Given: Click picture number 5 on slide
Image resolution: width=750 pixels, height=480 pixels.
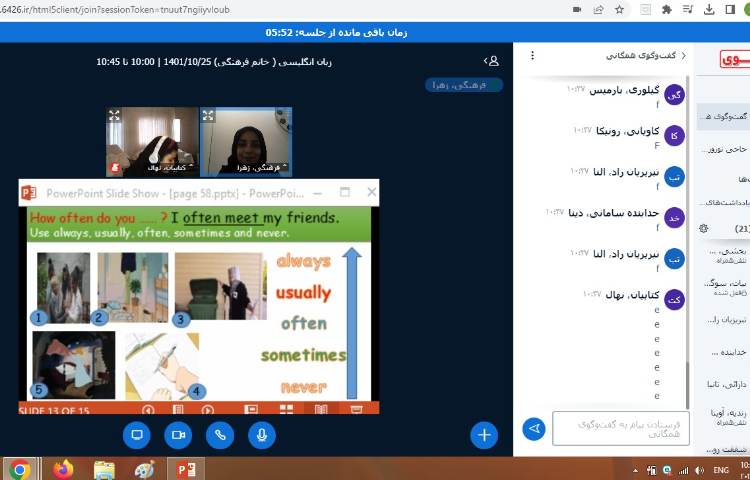Looking at the screenshot, I should (x=74, y=365).
